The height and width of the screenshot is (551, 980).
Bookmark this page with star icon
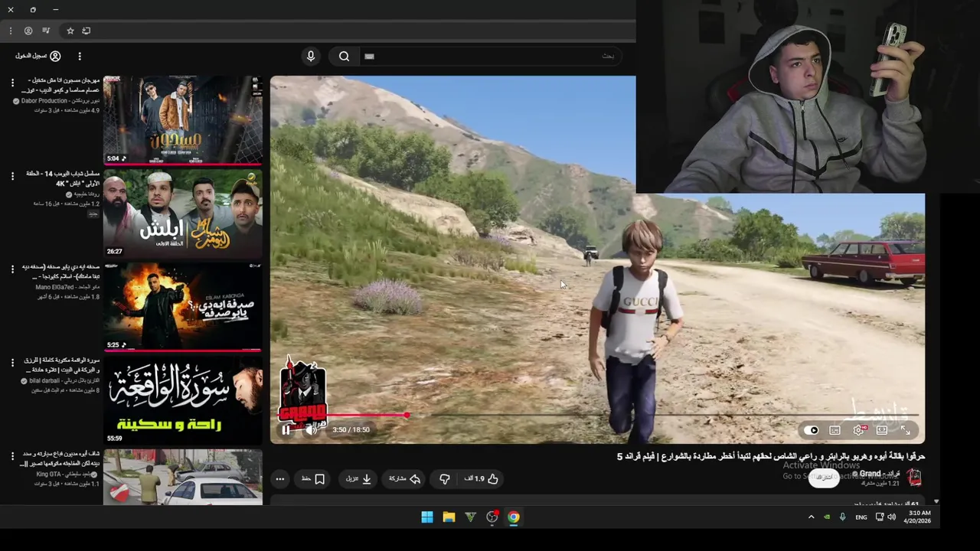[x=70, y=31]
